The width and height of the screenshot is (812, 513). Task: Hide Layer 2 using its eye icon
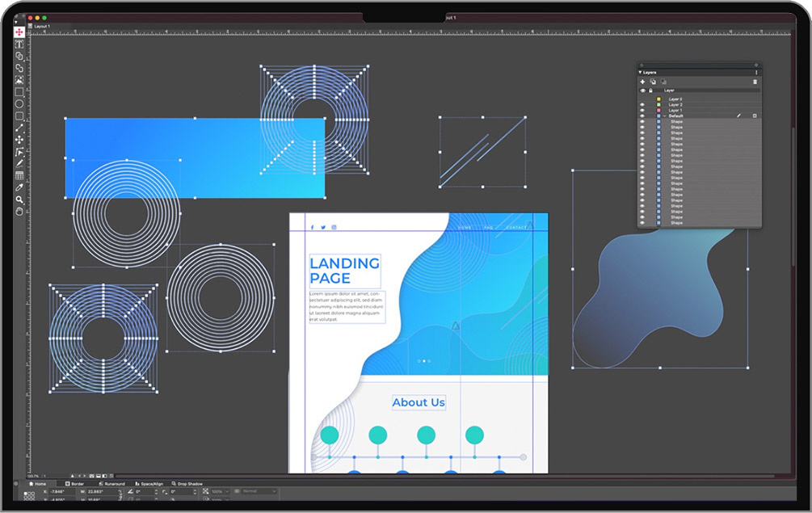[x=643, y=105]
